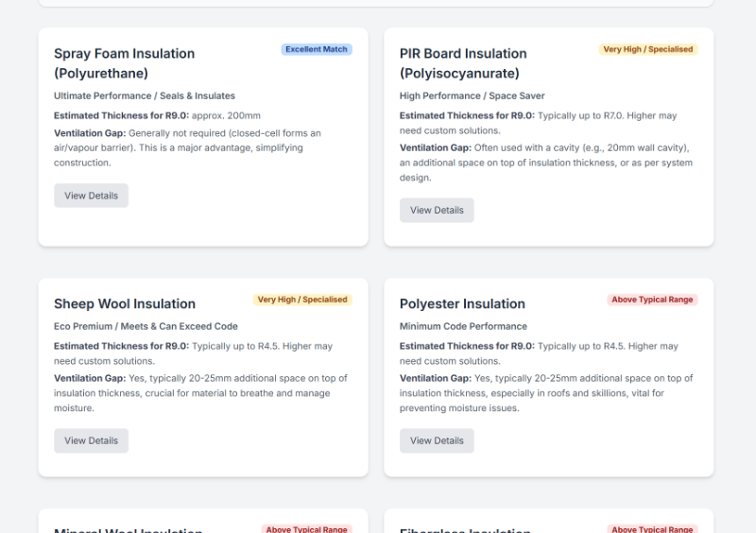Click PIR Board's Very High / Specialised badge
The width and height of the screenshot is (756, 533).
pos(647,49)
